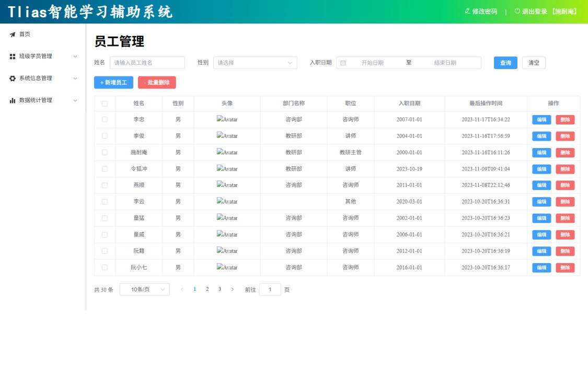Tick the checkbox next to 燕顺
Image resolution: width=588 pixels, height=373 pixels.
(x=105, y=185)
